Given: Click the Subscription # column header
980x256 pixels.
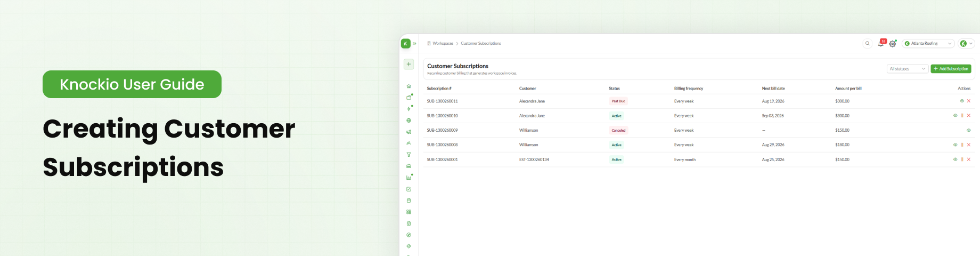Looking at the screenshot, I should point(439,89).
